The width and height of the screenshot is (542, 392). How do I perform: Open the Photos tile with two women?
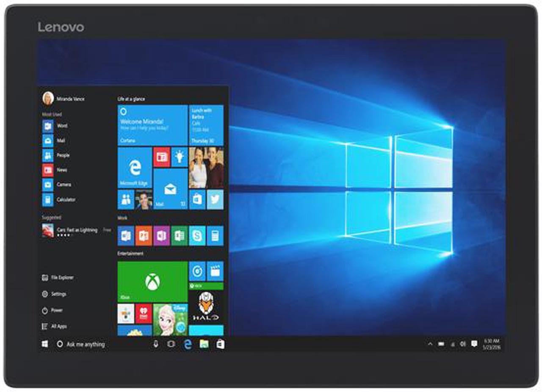pos(206,168)
